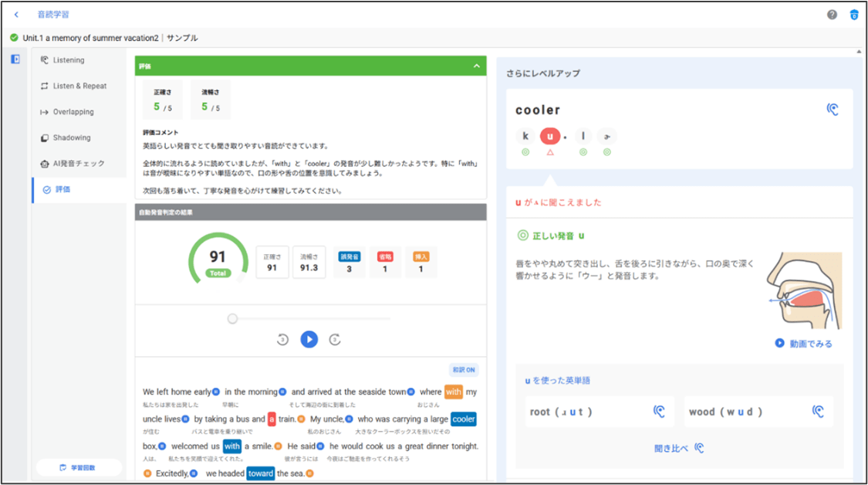
Task: Skip forward 3 seconds in playback
Action: click(334, 339)
